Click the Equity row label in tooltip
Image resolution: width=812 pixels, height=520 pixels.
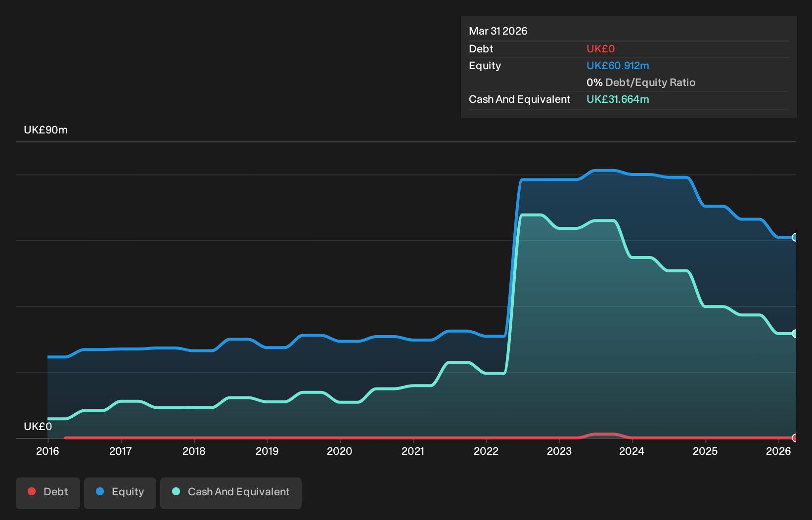(485, 66)
